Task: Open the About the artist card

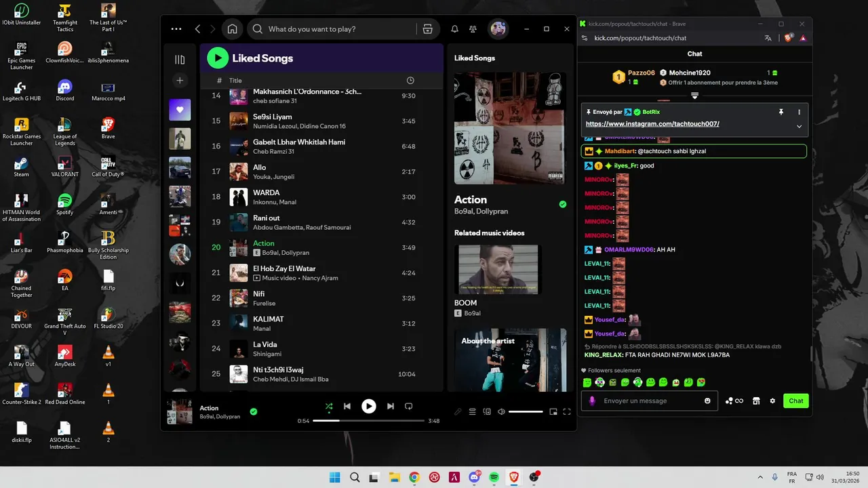Action: pos(510,360)
